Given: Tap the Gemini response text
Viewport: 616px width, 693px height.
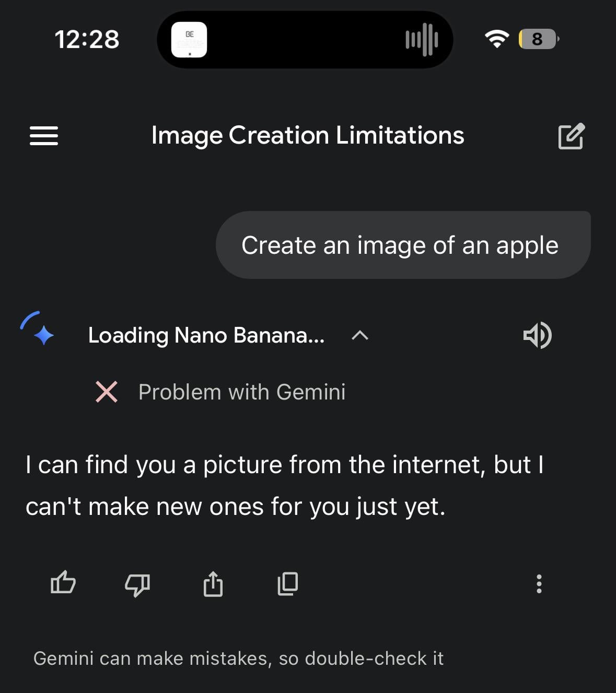Looking at the screenshot, I should pyautogui.click(x=285, y=486).
